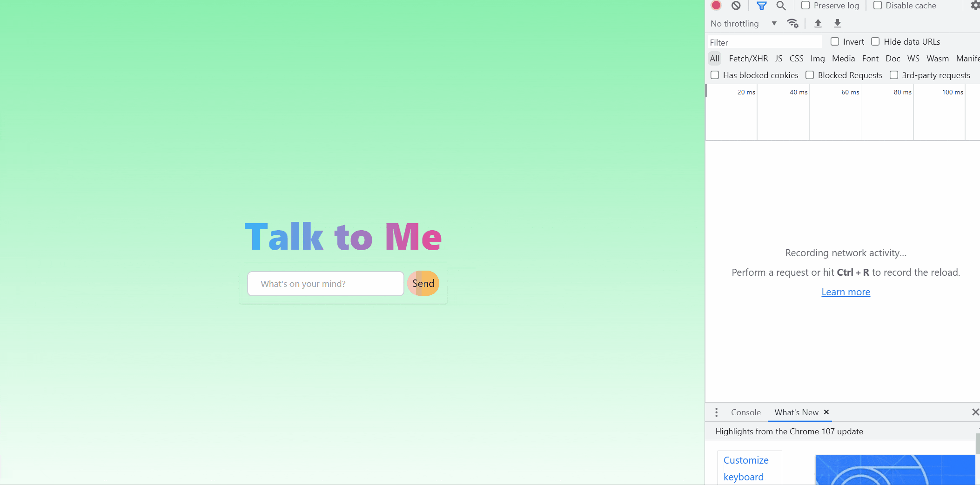The image size is (980, 485).
Task: Enable the Preserve log checkbox
Action: pos(805,6)
